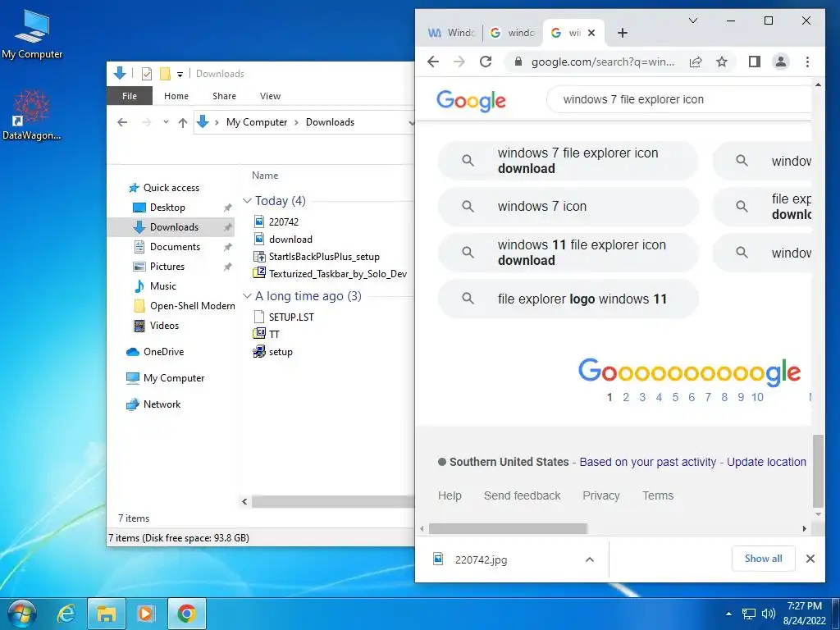840x630 pixels.
Task: Click the New Folder icon in Explorer title bar
Action: [x=165, y=74]
